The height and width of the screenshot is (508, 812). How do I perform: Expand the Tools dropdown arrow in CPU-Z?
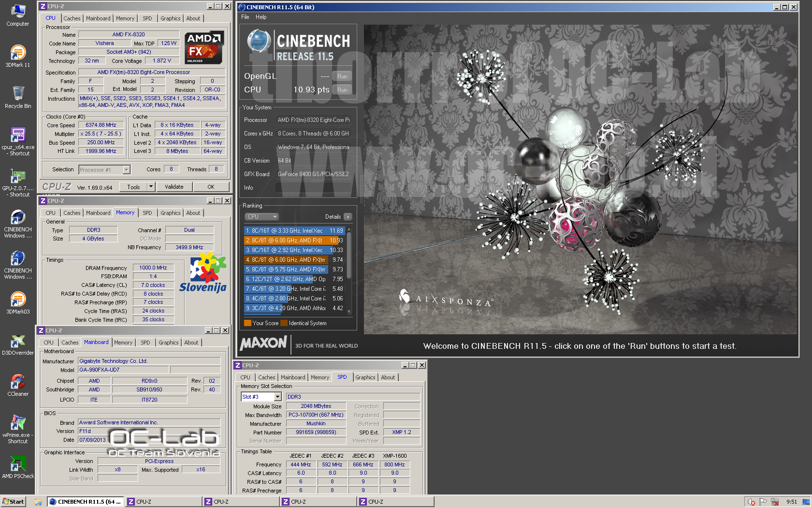[150, 186]
